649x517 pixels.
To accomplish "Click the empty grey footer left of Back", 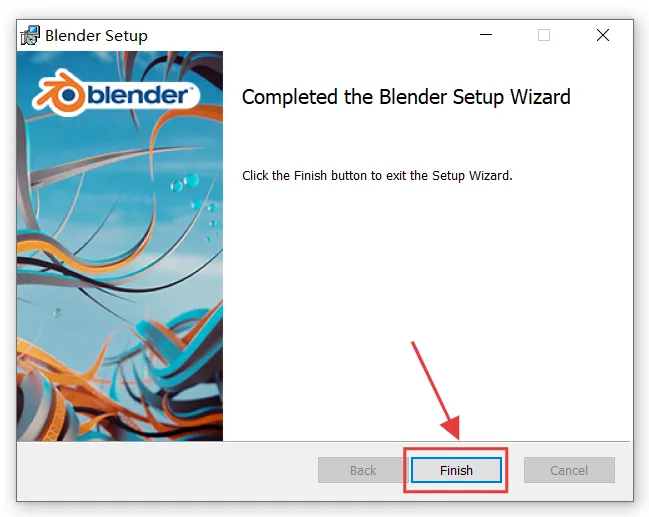I will [166, 471].
